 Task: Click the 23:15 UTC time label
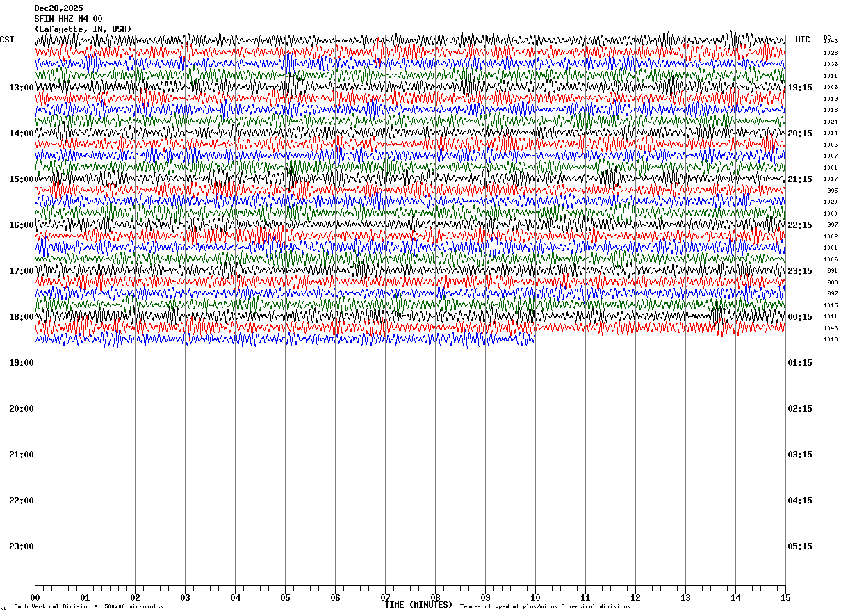pos(800,271)
